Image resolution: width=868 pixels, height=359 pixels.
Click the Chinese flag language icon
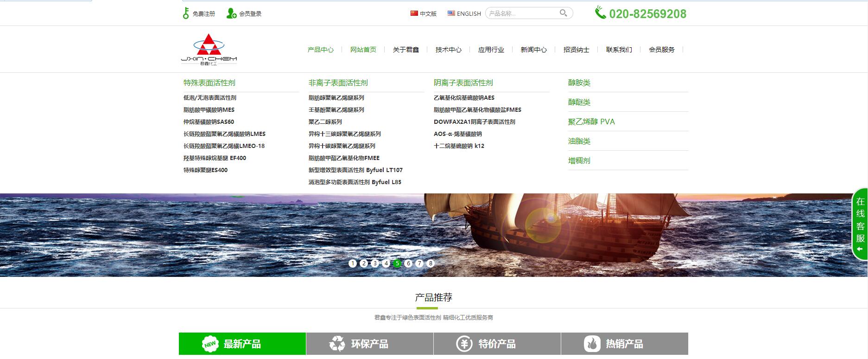(414, 13)
